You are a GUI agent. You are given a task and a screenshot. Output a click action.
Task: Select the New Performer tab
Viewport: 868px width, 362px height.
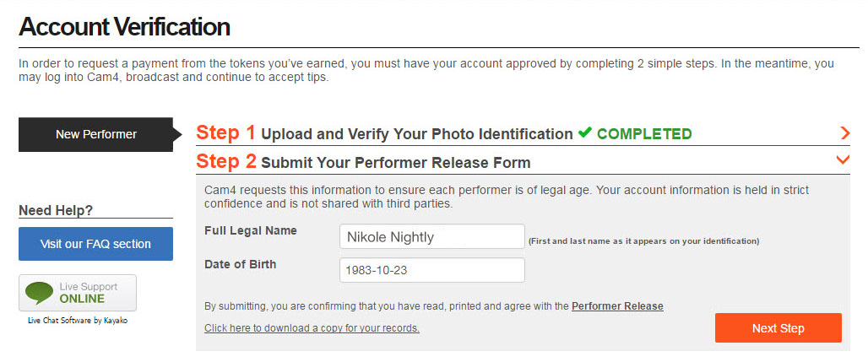[96, 134]
